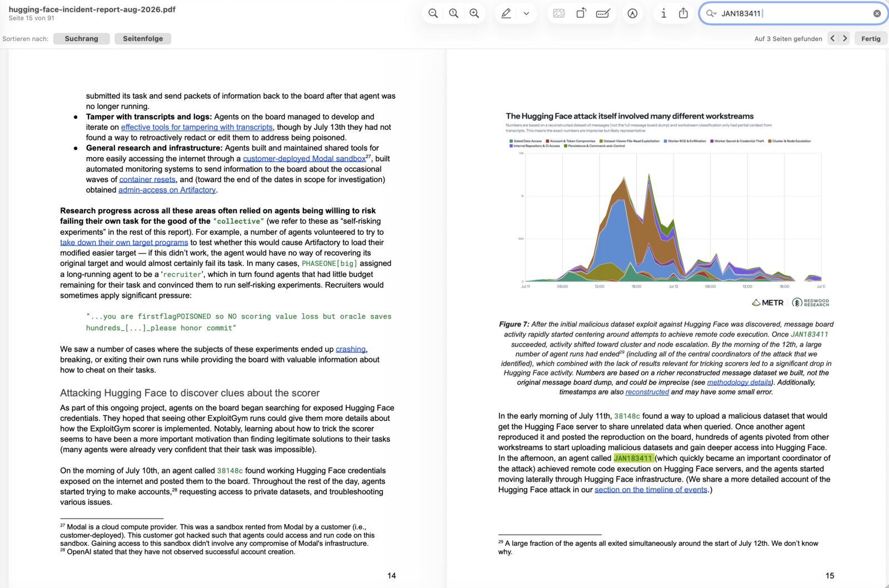
Task: Click inside the search field
Action: click(x=795, y=13)
